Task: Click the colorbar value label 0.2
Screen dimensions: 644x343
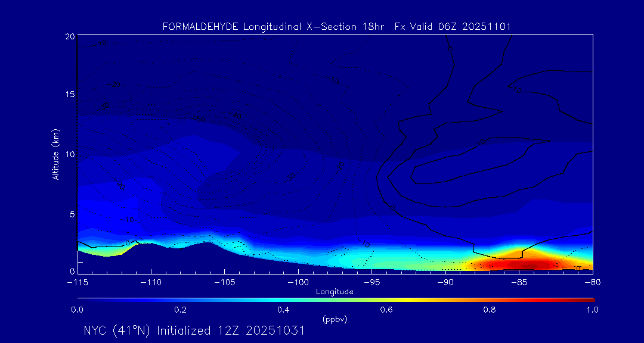Action: pos(180,310)
